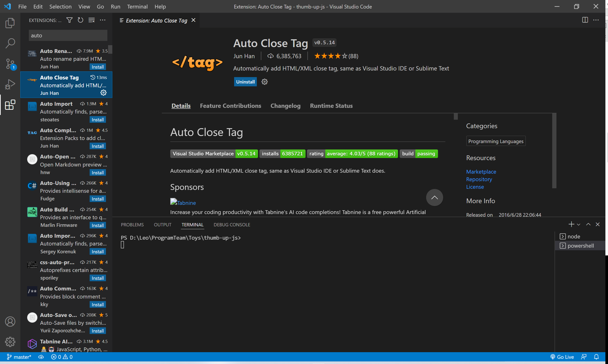Screen dimensions: 608x364
Task: Open the Selection menu
Action: click(60, 7)
